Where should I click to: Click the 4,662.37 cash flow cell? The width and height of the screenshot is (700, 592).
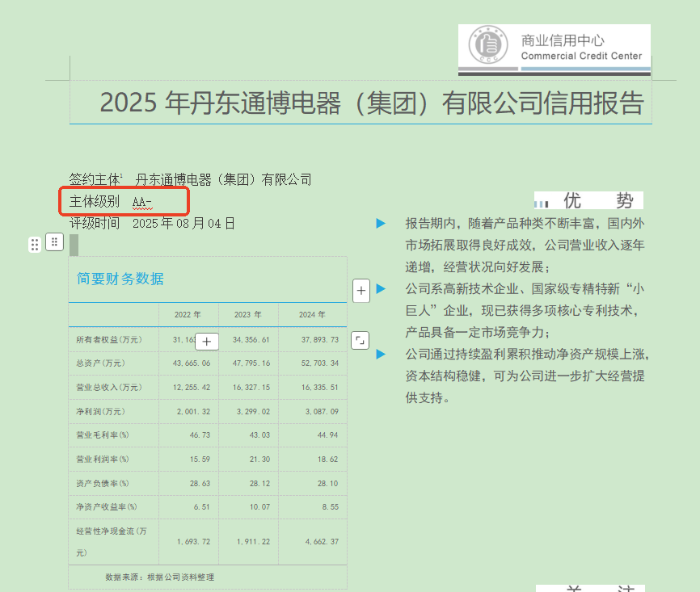tap(319, 541)
